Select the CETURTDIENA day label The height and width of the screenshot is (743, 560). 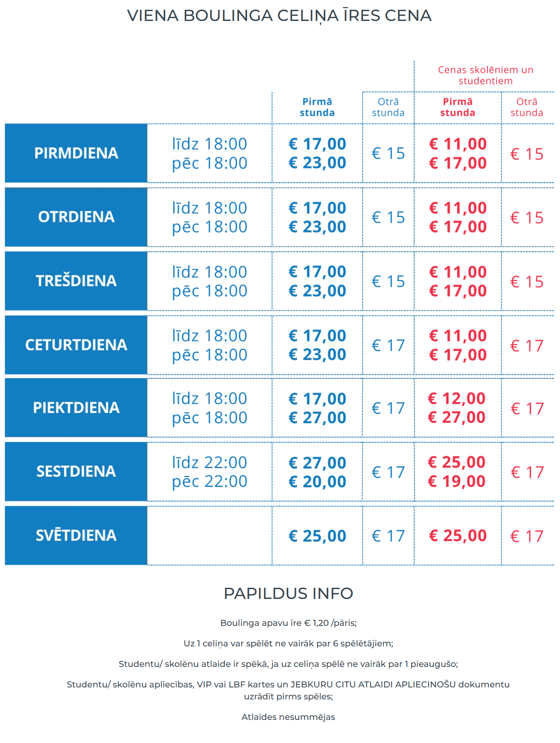click(76, 345)
